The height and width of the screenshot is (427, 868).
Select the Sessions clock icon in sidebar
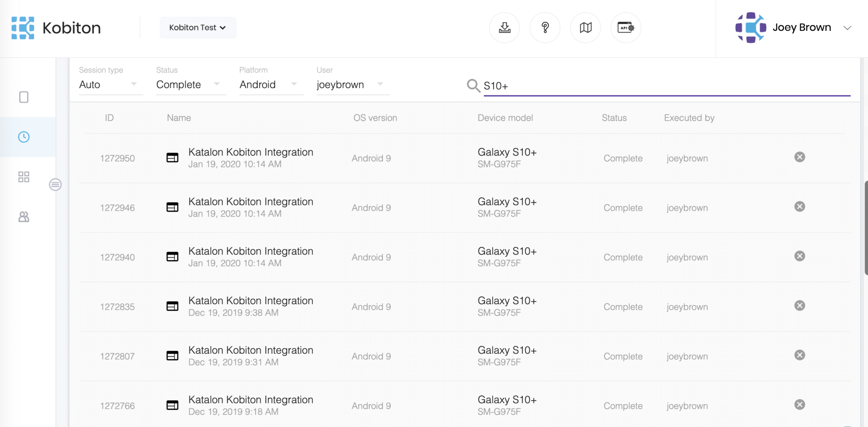24,137
